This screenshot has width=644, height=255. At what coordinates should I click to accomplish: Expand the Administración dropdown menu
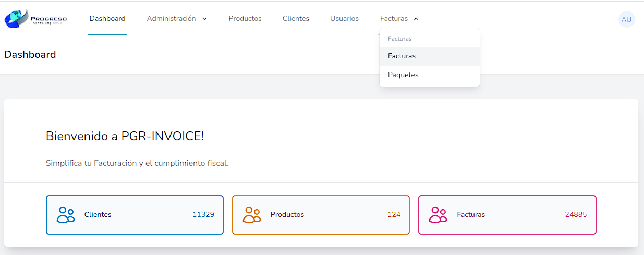tap(177, 19)
